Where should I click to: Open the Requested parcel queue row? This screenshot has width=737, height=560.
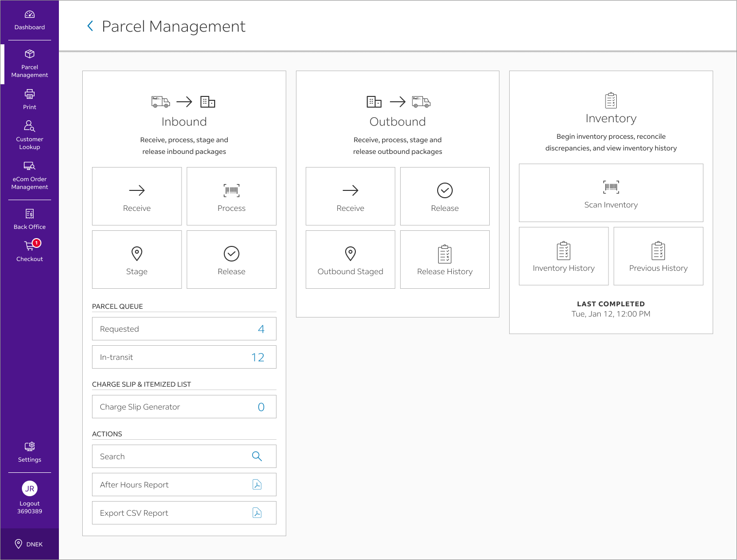pos(184,329)
